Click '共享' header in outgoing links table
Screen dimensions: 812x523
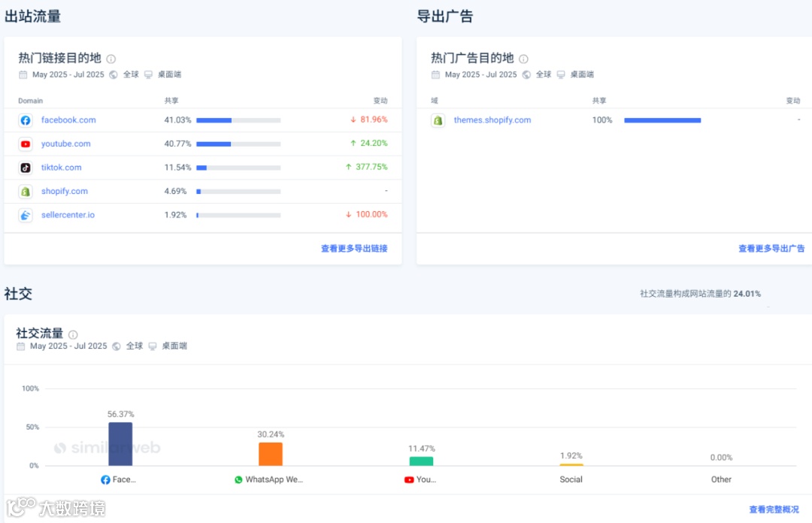(x=171, y=101)
